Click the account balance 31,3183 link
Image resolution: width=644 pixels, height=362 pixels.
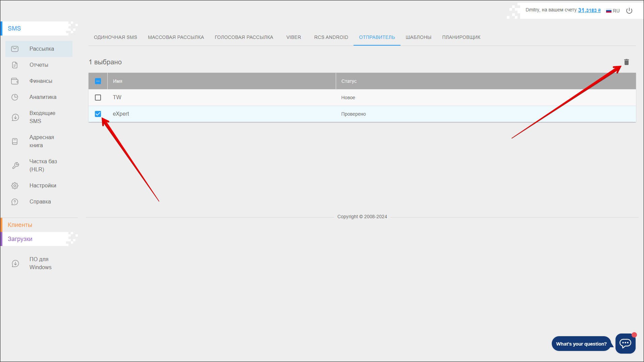[x=589, y=10]
